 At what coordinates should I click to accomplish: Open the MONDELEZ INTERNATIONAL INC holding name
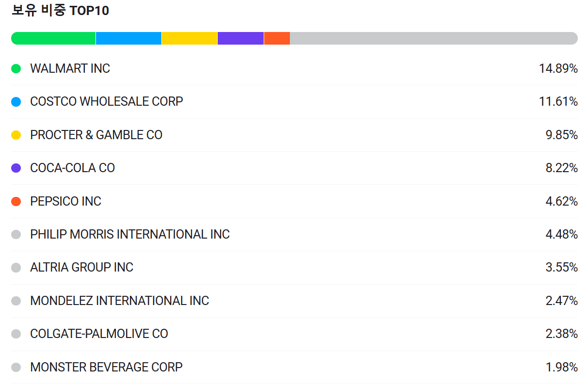pos(120,301)
